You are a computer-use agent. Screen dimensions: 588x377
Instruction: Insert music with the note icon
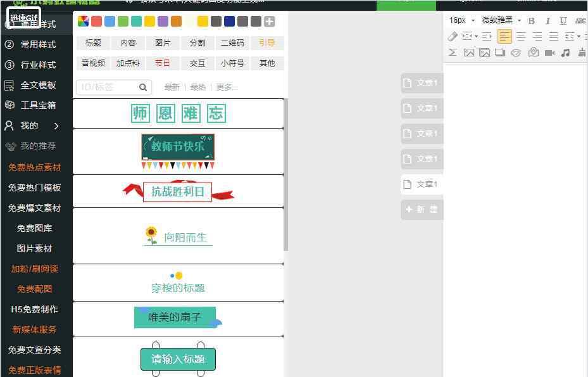coord(565,53)
